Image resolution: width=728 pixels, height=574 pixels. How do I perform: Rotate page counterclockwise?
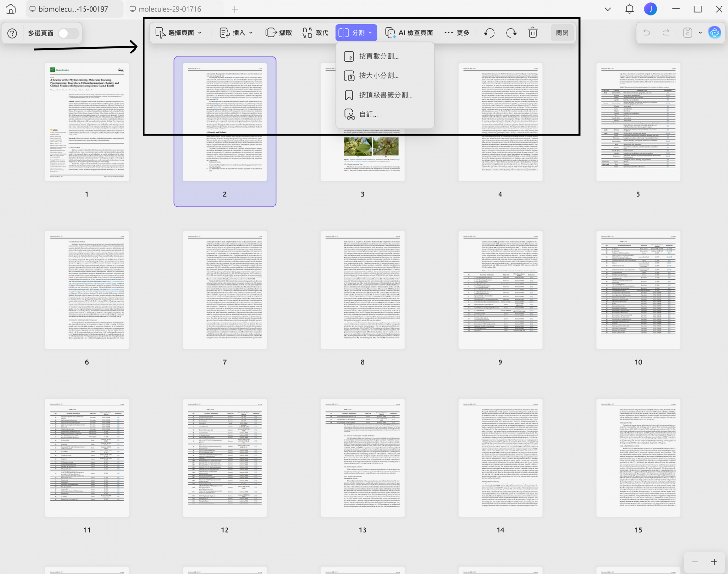click(x=489, y=32)
